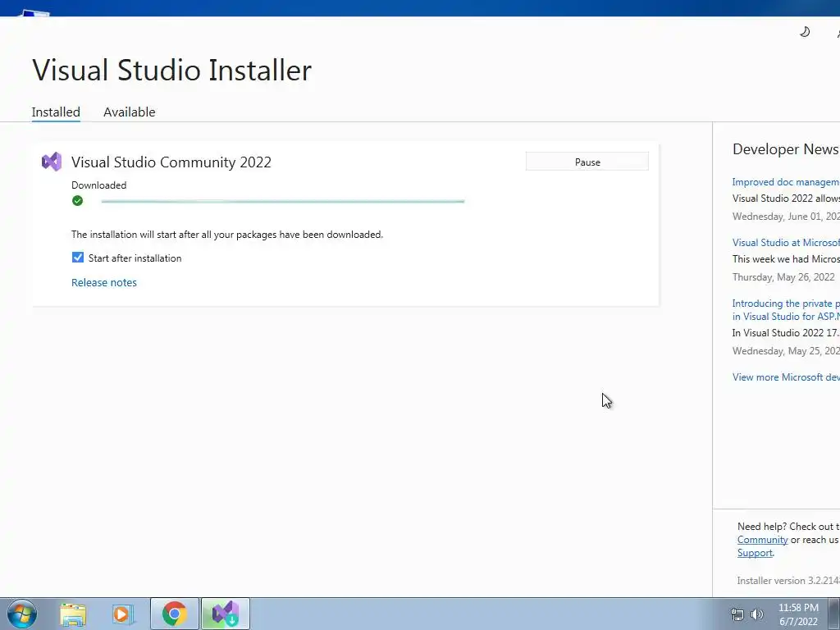Click the Thursday, May 26, 2022 date
Screen dimensions: 840x630
tap(783, 277)
